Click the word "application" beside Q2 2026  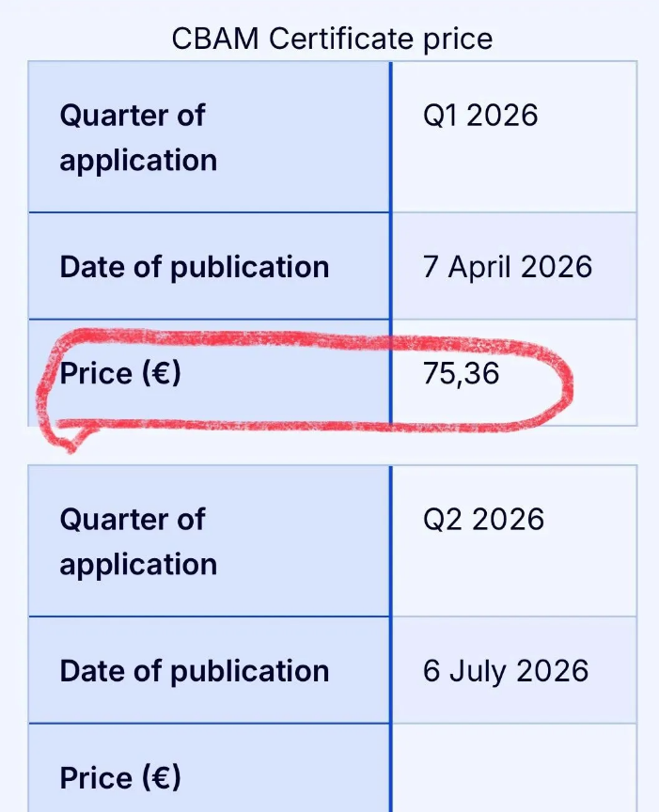(138, 565)
